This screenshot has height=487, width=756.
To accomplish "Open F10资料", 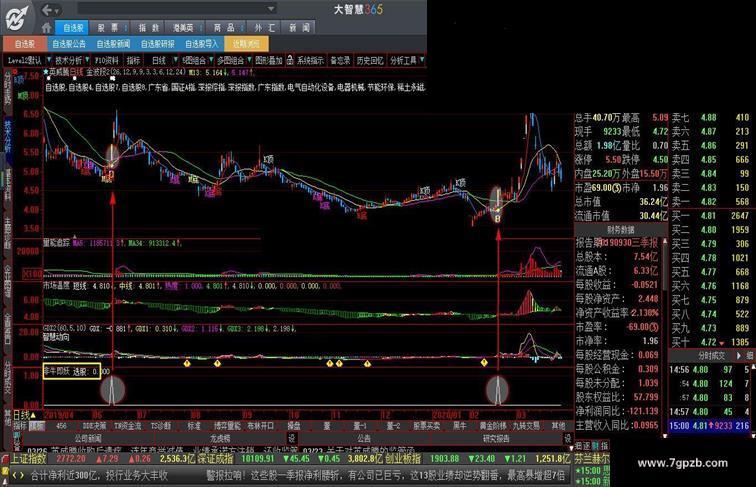I will [x=107, y=60].
